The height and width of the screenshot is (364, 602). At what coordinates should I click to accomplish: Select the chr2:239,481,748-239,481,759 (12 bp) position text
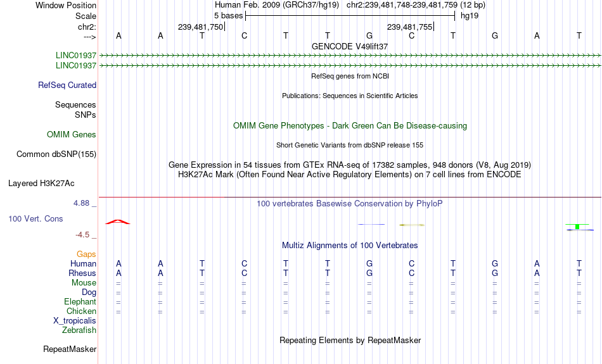coord(416,5)
